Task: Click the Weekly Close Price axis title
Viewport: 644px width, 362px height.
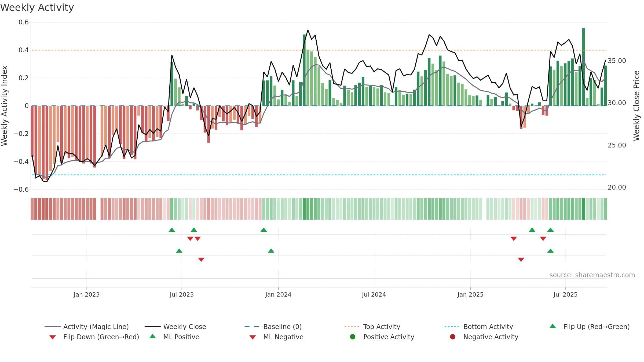Action: (636, 106)
